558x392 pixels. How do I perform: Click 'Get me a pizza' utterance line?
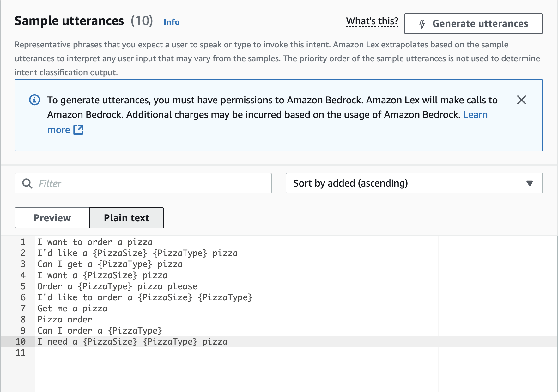[72, 309]
